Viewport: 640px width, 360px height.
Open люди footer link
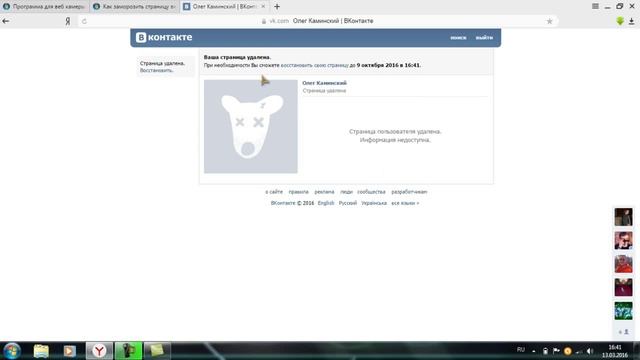tap(346, 192)
